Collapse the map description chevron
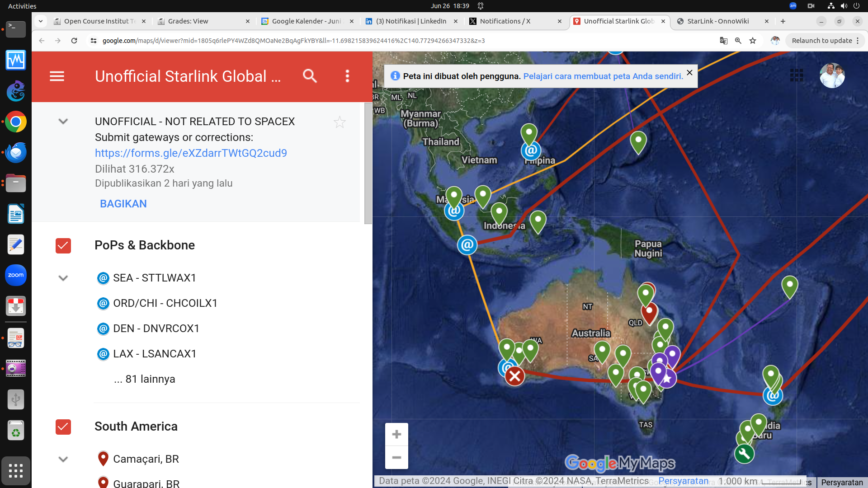The height and width of the screenshot is (488, 868). (63, 122)
